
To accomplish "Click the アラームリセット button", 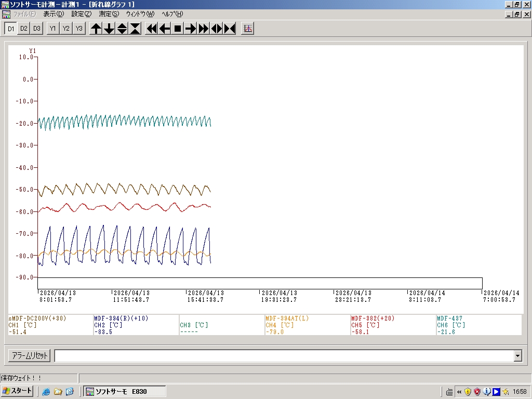I will point(30,356).
